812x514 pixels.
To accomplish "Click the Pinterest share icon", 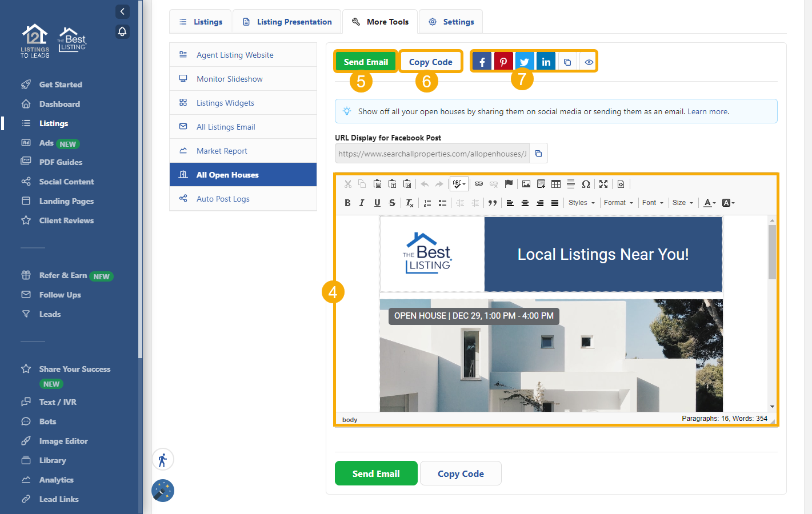I will point(503,62).
